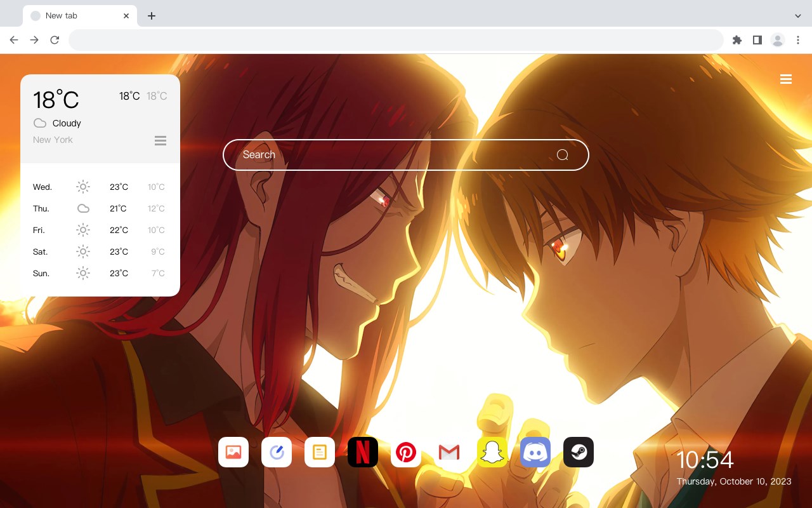Click Thursday's 21°C high temperature
Screen dimensions: 812x508
118,208
